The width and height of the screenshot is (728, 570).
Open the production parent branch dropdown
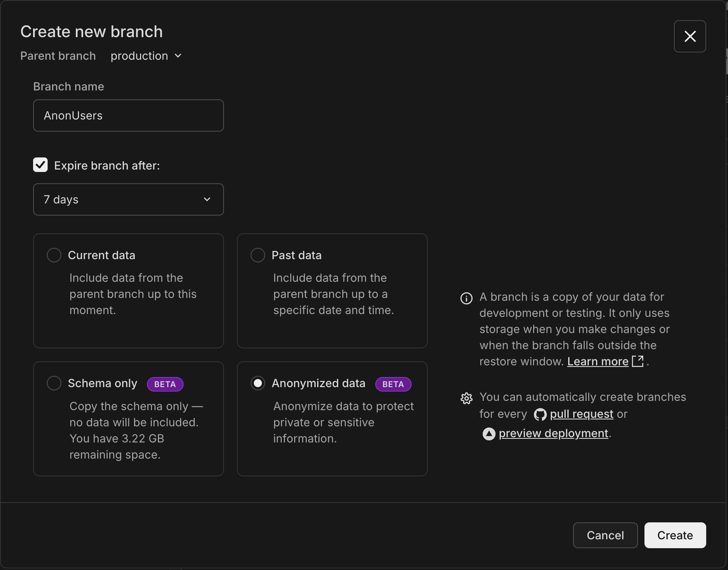146,56
